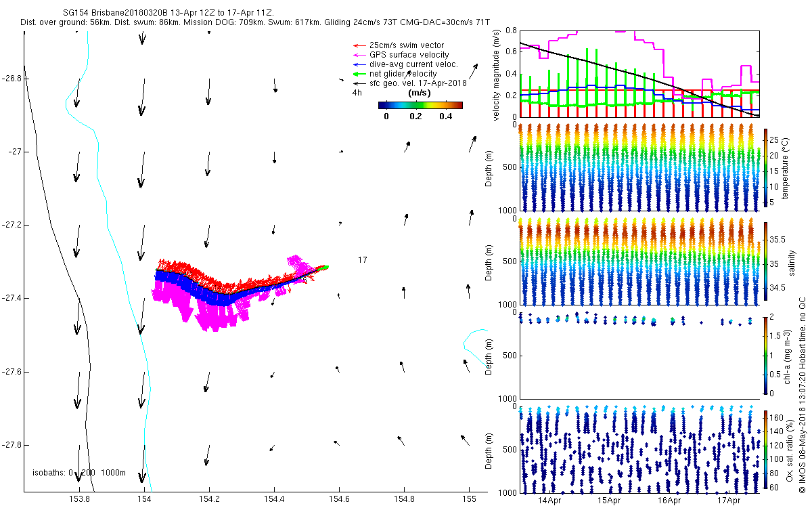Click the '17Apr' date tick label
This screenshot has width=812, height=508.
click(728, 501)
